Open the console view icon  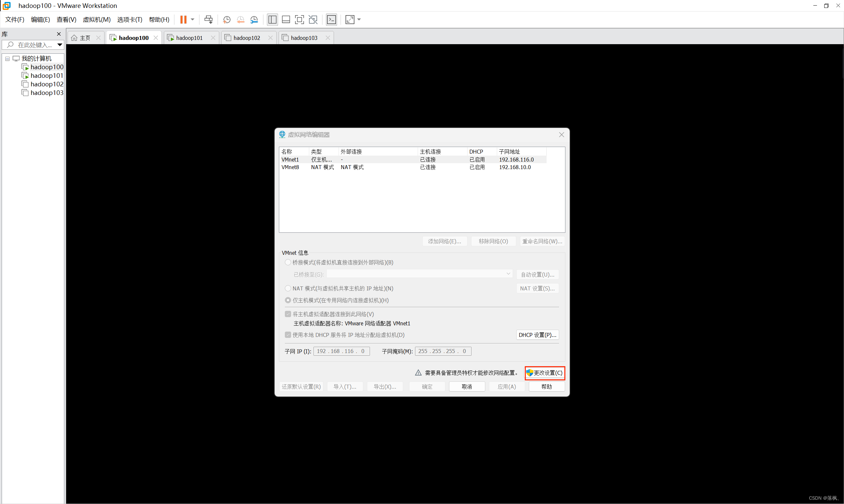point(331,19)
